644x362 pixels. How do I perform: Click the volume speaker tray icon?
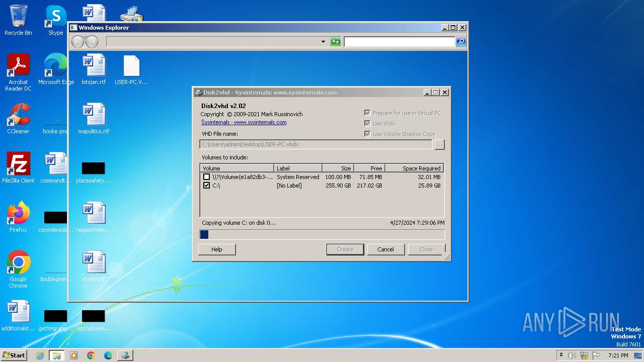pyautogui.click(x=572, y=355)
